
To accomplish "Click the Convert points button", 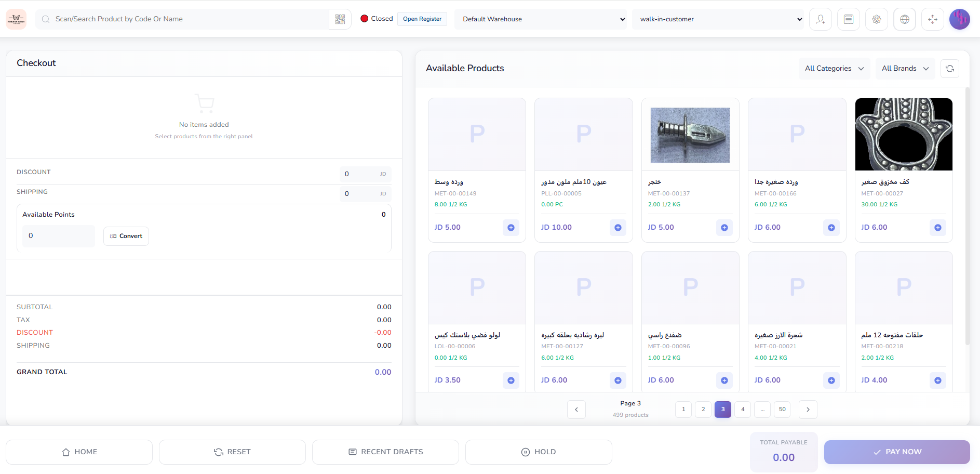I will (126, 236).
